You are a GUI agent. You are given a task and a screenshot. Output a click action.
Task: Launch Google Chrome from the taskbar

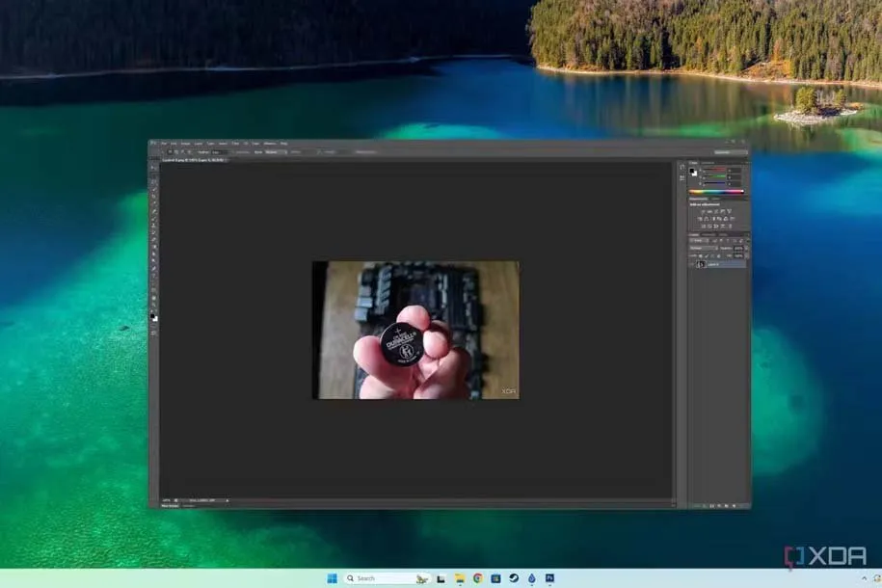coord(477,578)
